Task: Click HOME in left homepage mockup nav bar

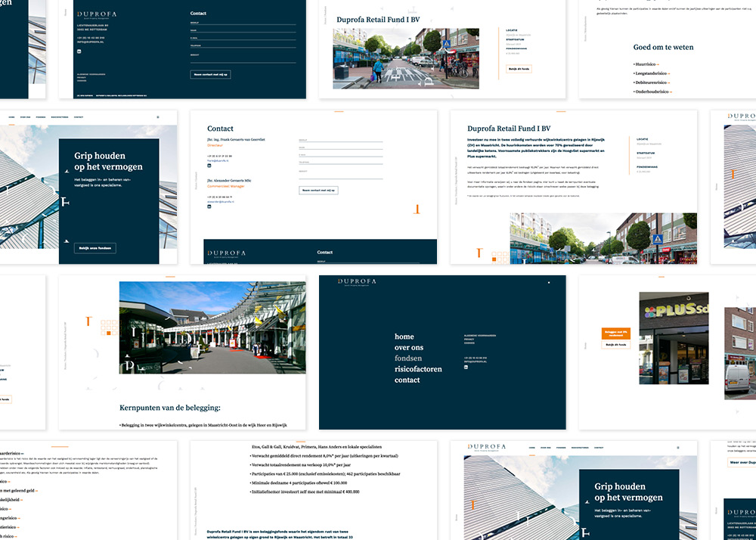Action: coord(11,117)
